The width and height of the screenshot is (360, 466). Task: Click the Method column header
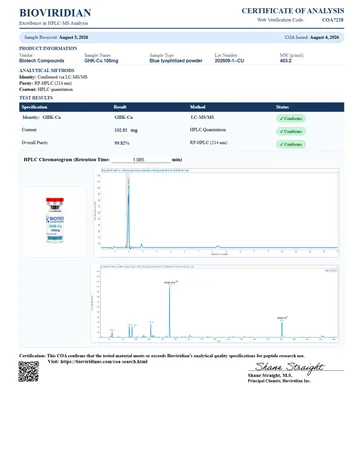pos(197,107)
